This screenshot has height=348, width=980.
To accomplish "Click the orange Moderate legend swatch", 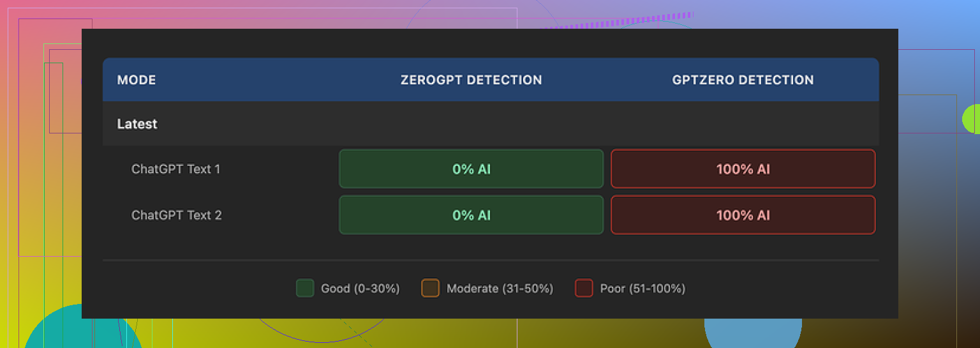I will pyautogui.click(x=431, y=289).
